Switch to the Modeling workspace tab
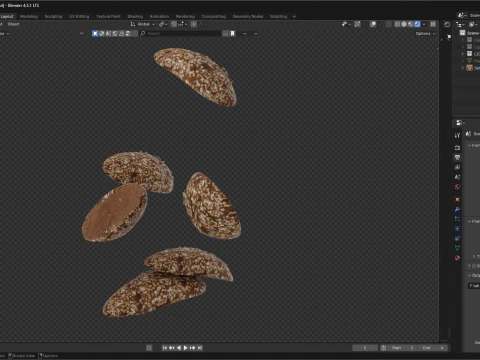Image resolution: width=480 pixels, height=360 pixels. click(29, 16)
